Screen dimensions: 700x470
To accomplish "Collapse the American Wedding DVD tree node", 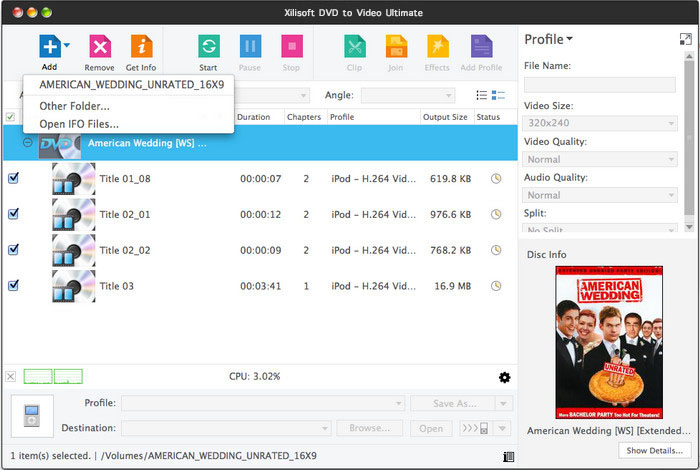I will point(28,143).
